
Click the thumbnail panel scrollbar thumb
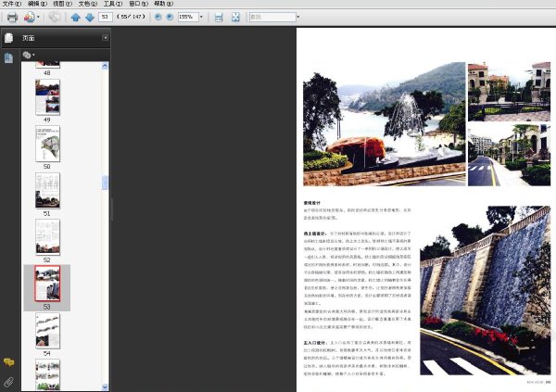pyautogui.click(x=105, y=183)
